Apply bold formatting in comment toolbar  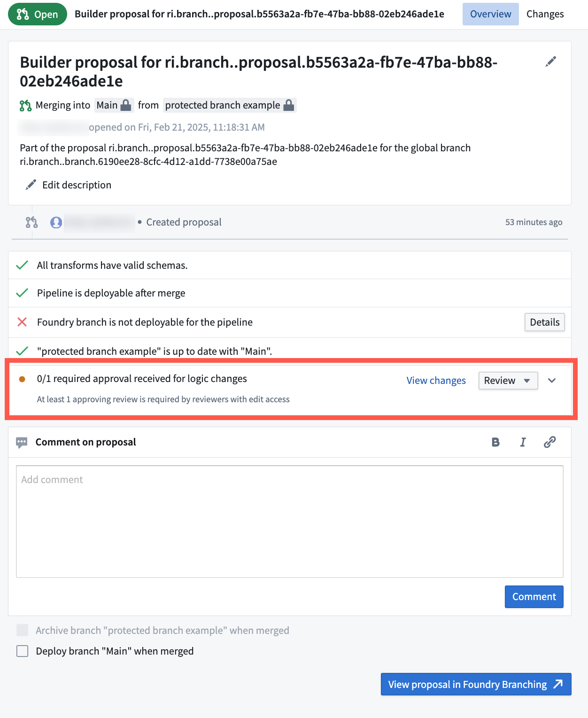(495, 442)
